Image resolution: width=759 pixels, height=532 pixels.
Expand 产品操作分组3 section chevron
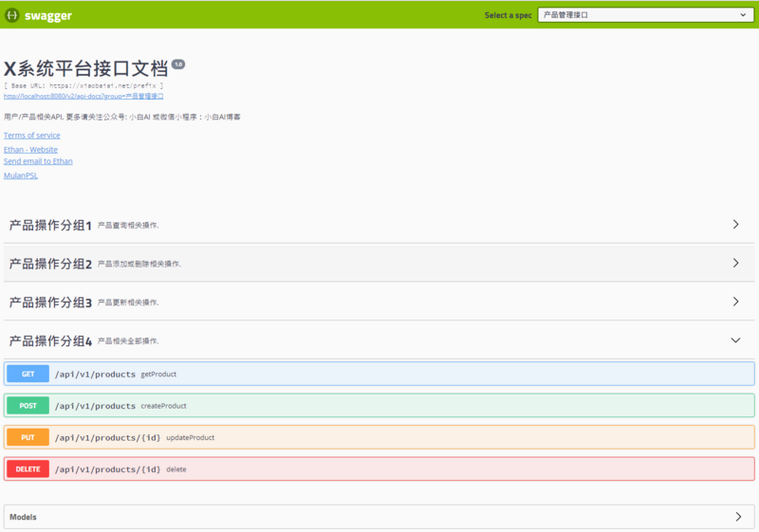(736, 302)
